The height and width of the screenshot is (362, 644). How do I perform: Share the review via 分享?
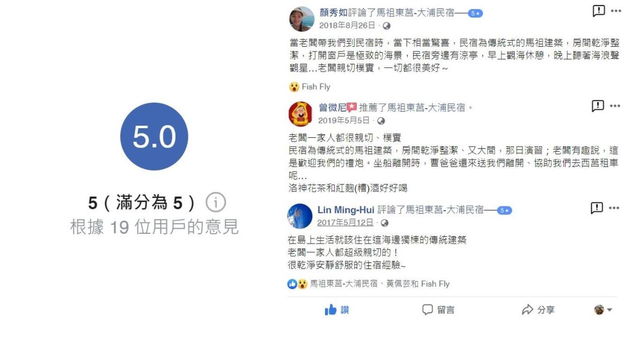tap(538, 310)
